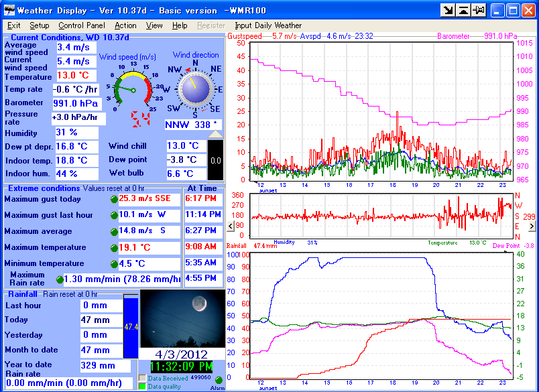The image size is (539, 392).
Task: Click green LED beside Maximum Rain rate
Action: 60,278
